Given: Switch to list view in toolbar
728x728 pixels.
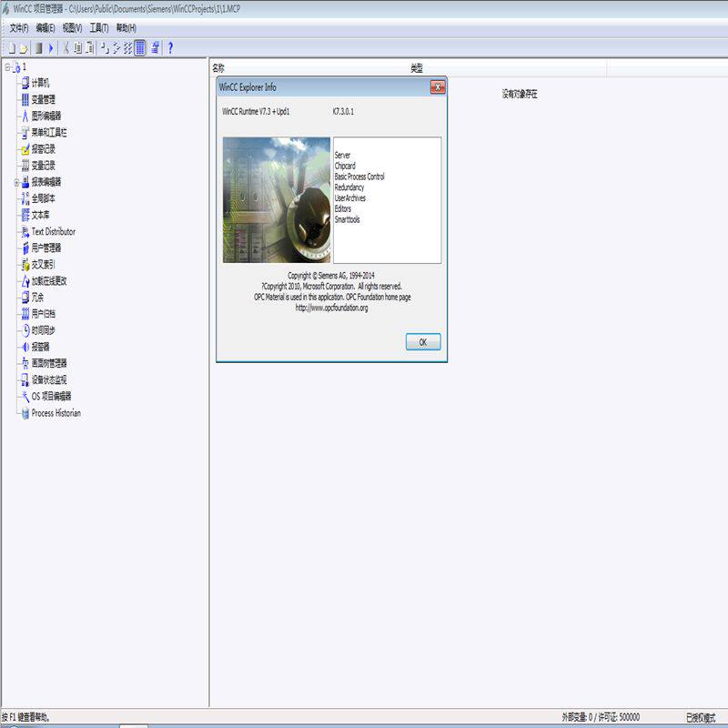Looking at the screenshot, I should (127, 48).
